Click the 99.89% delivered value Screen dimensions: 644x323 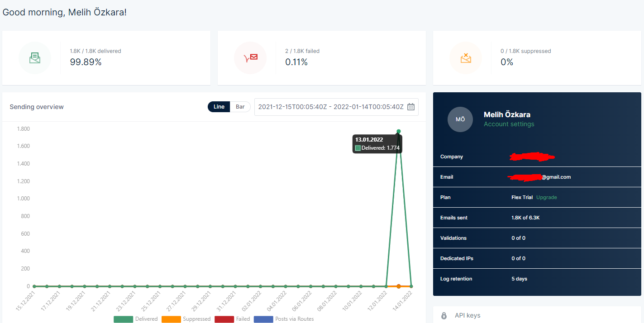86,62
